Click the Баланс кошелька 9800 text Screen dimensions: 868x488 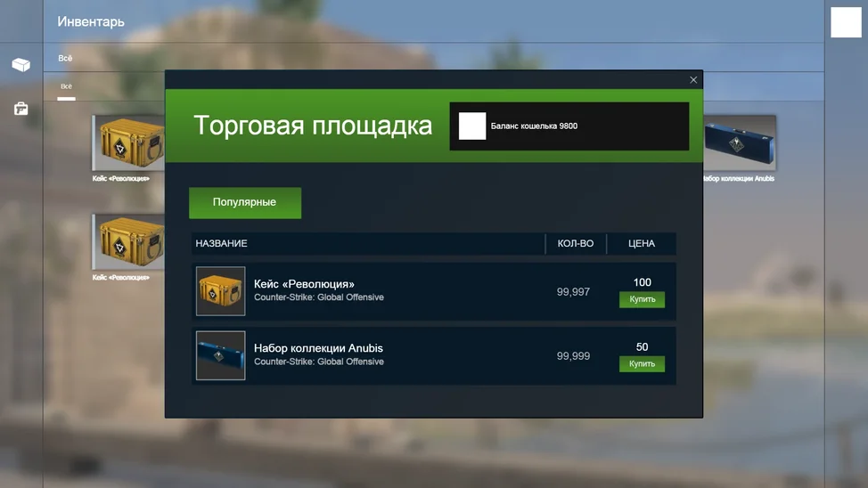point(534,126)
